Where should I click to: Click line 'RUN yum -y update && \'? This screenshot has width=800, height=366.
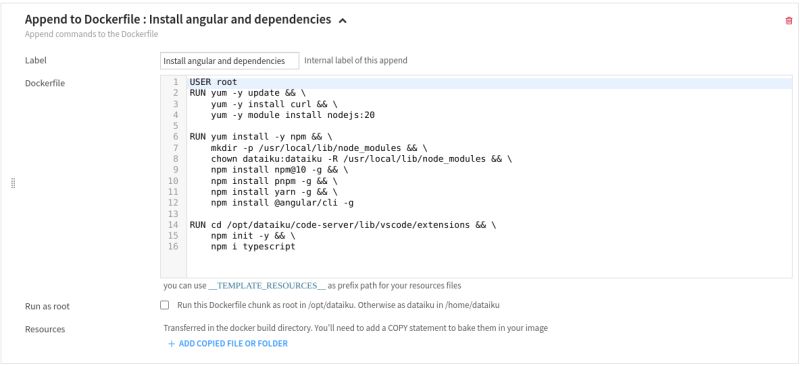[x=248, y=93]
